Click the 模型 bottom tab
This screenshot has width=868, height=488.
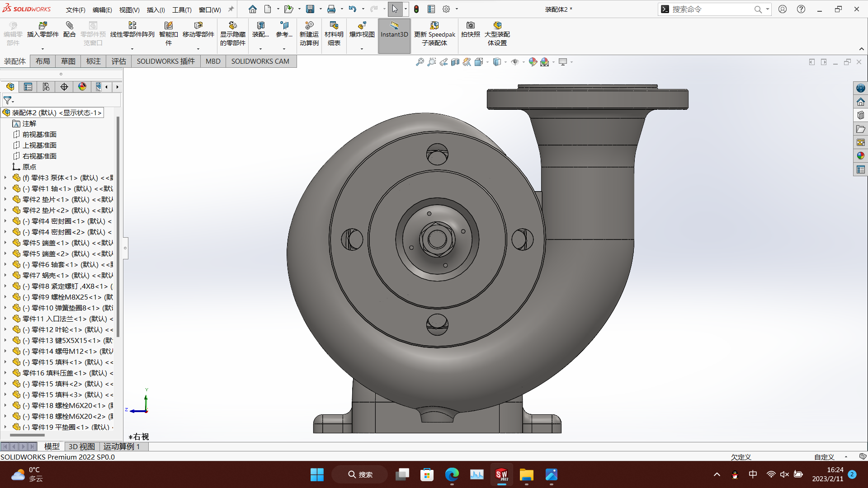point(52,446)
